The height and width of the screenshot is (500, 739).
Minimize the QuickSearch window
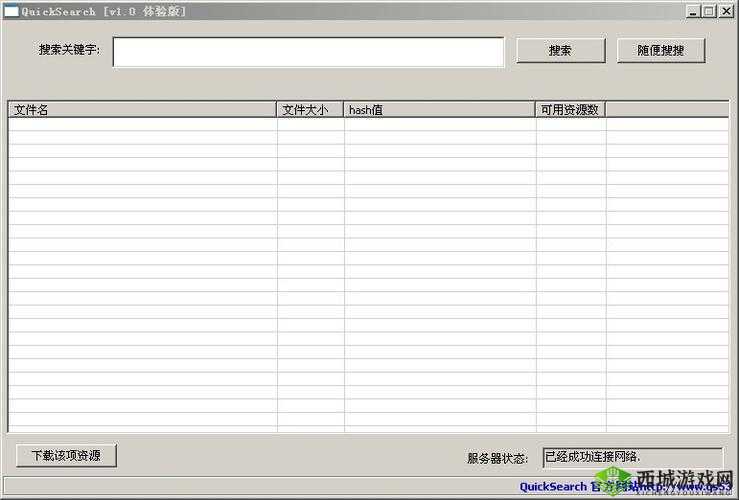pos(693,11)
